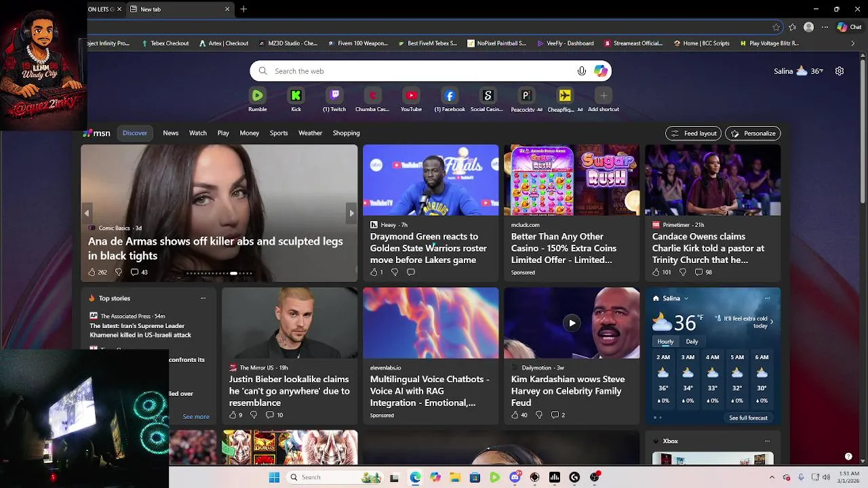Open the Favorites list icon in address bar
This screenshot has width=868, height=488.
pyautogui.click(x=792, y=27)
